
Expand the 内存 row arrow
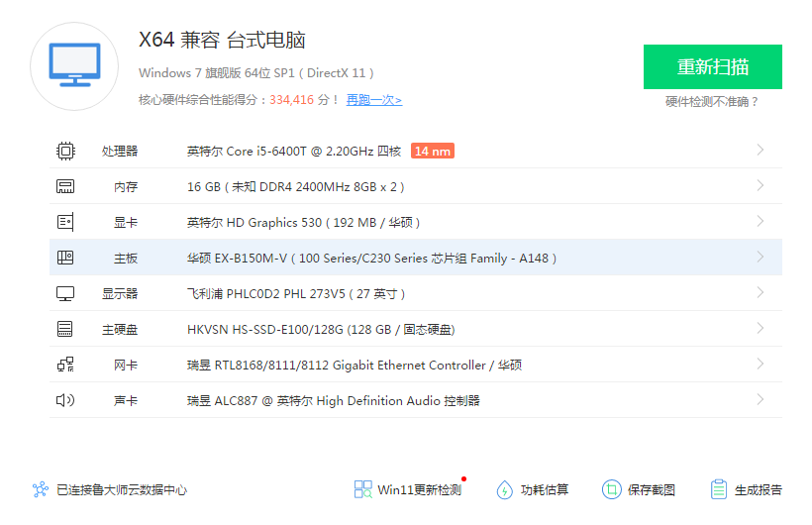click(x=761, y=186)
